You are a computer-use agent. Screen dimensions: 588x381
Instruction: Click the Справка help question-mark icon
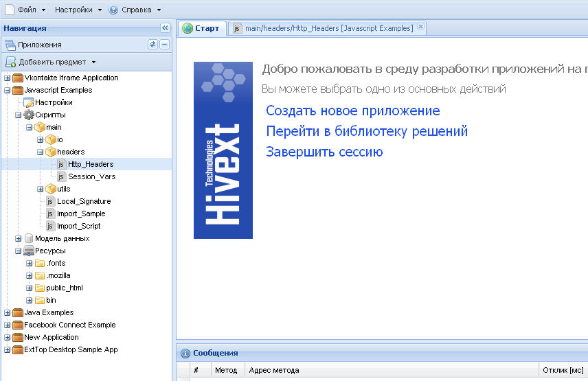[113, 10]
